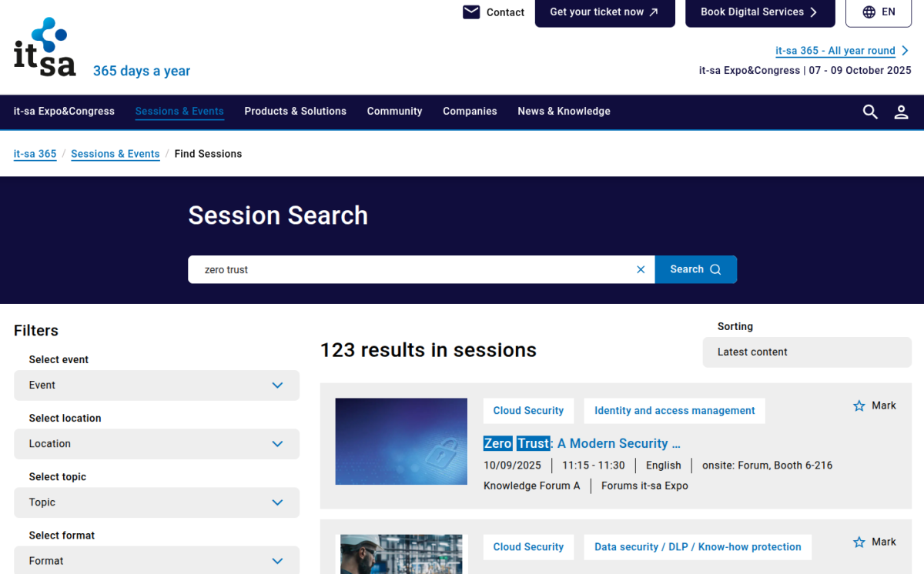The height and width of the screenshot is (574, 924).
Task: Mark the second session with star
Action: pos(859,542)
